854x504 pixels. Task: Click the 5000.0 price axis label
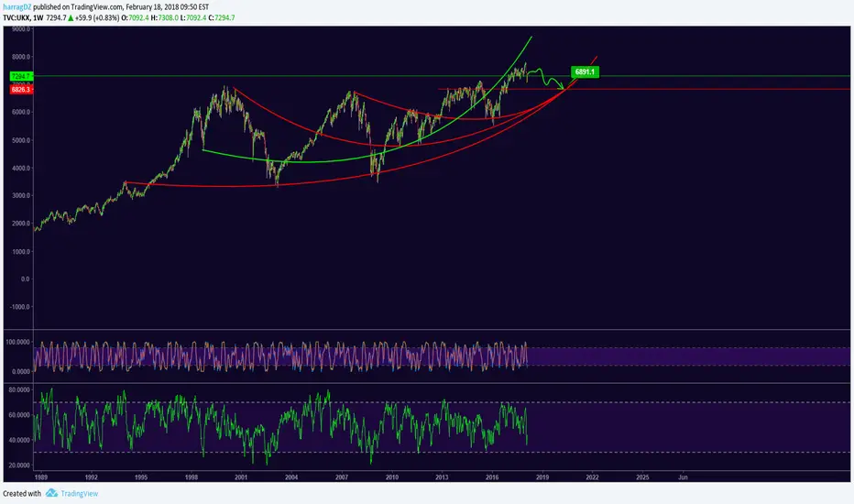tap(21, 140)
